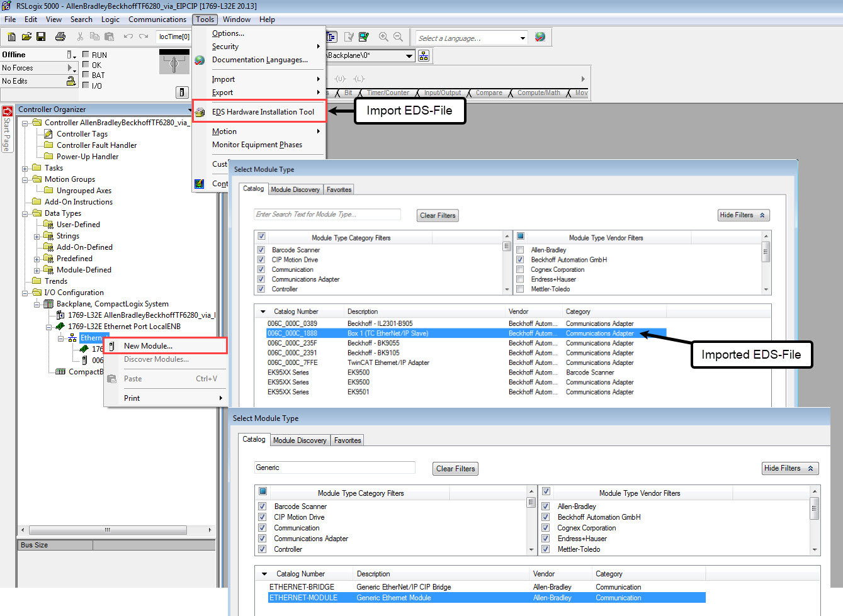Click the Redo arrow icon
The image size is (843, 616).
coord(144,36)
